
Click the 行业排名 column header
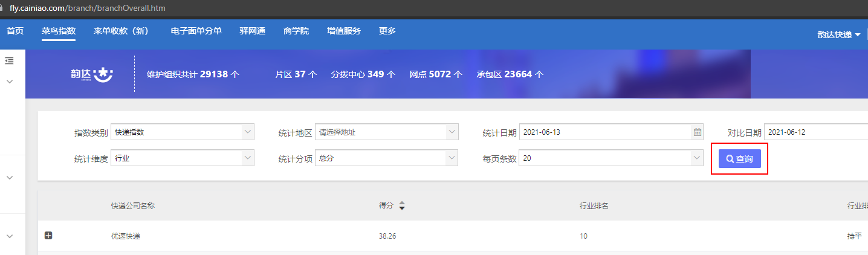click(x=594, y=206)
